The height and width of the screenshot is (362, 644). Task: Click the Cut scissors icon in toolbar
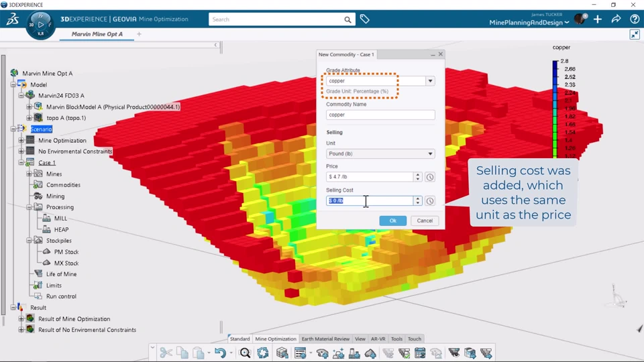tap(166, 353)
